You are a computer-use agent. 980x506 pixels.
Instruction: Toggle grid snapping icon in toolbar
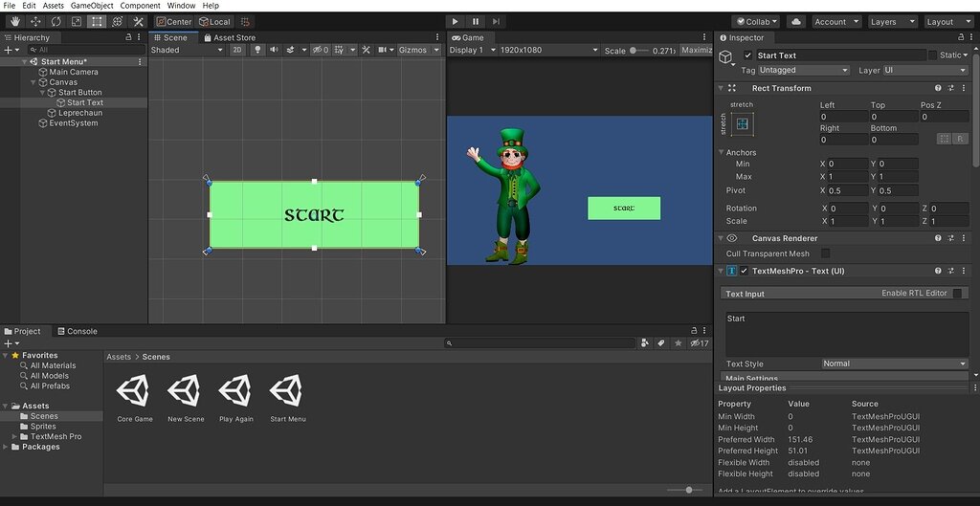(x=245, y=22)
